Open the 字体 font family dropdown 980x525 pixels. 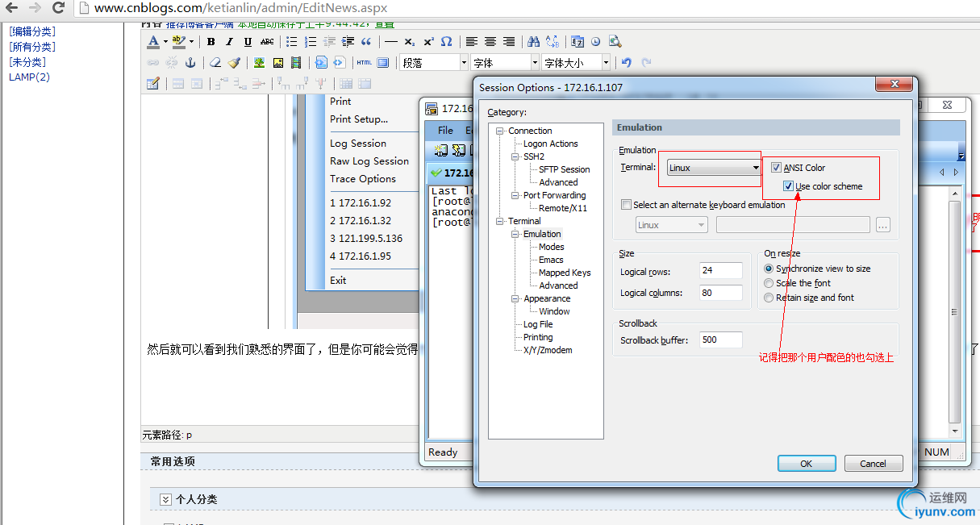[505, 62]
